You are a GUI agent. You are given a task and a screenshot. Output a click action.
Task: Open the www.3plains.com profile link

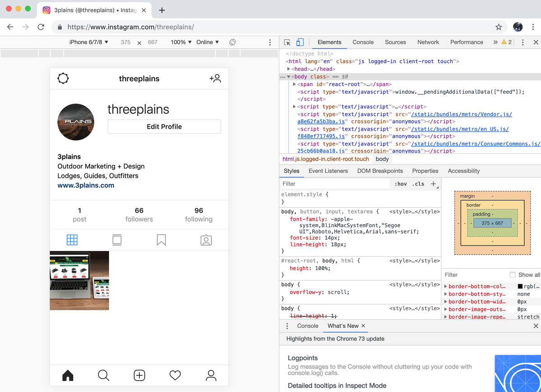point(86,185)
